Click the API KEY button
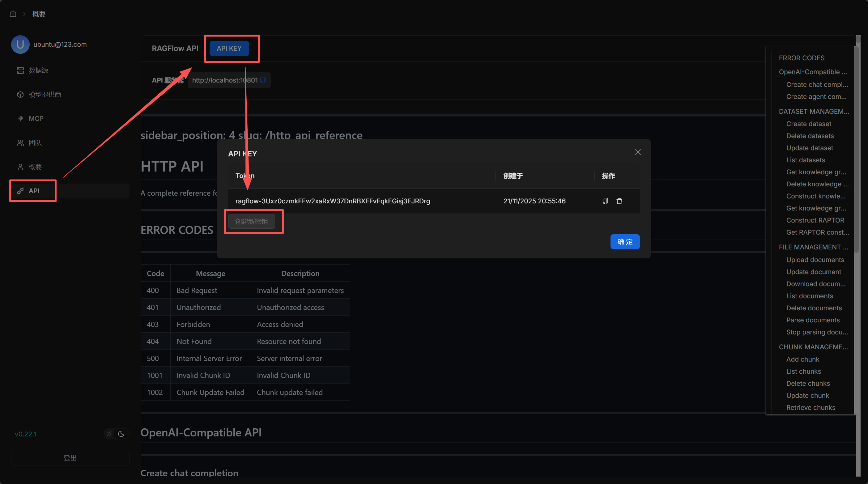The width and height of the screenshot is (868, 484). [229, 48]
